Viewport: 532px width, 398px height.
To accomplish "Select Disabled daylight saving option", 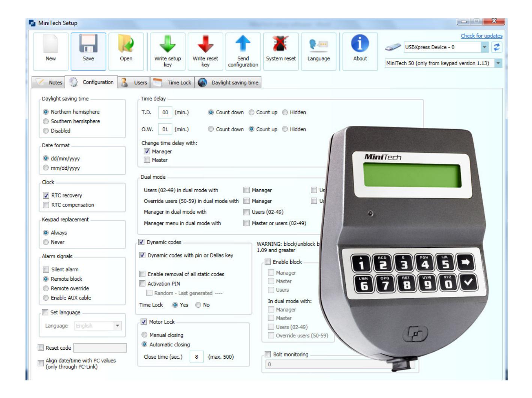I will coord(46,131).
